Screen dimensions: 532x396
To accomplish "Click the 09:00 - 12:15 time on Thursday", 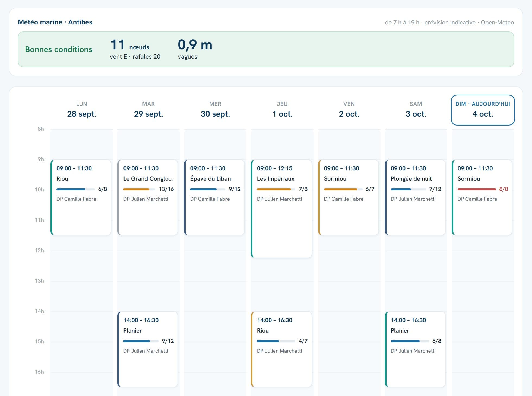I will (275, 168).
